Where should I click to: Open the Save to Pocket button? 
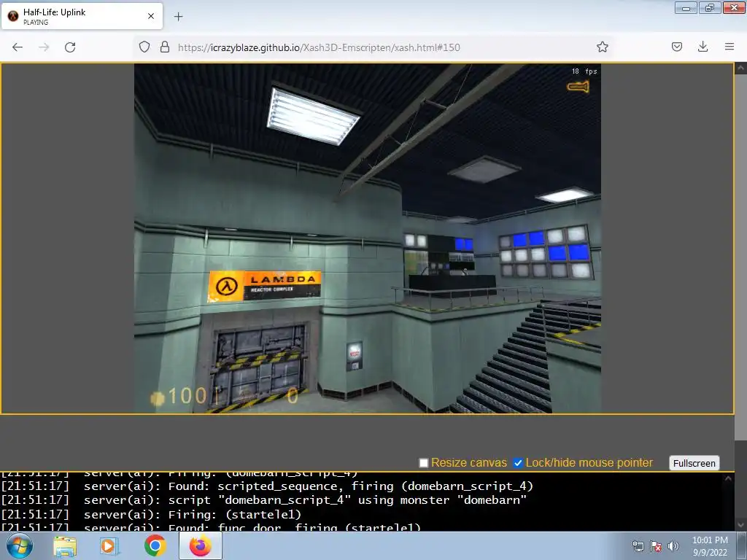coord(676,47)
